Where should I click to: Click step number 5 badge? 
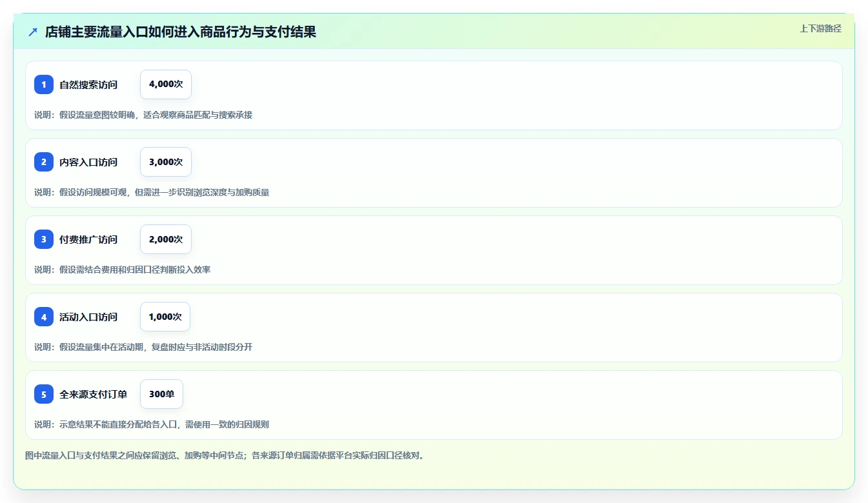(44, 394)
